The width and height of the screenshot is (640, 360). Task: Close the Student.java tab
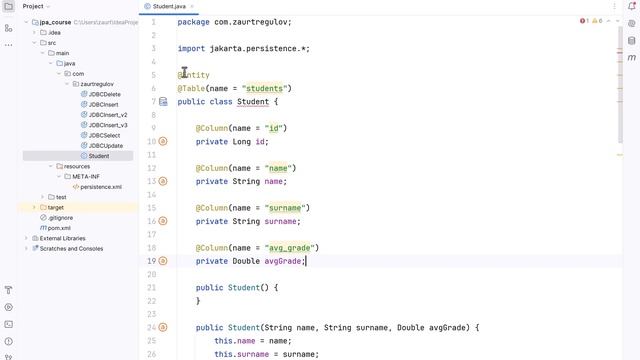(192, 7)
